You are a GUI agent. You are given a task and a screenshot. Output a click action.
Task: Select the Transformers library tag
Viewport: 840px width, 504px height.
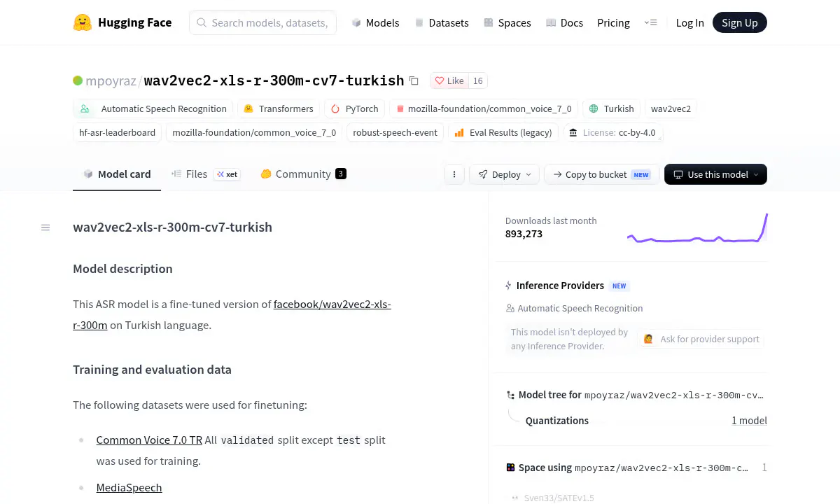[279, 108]
